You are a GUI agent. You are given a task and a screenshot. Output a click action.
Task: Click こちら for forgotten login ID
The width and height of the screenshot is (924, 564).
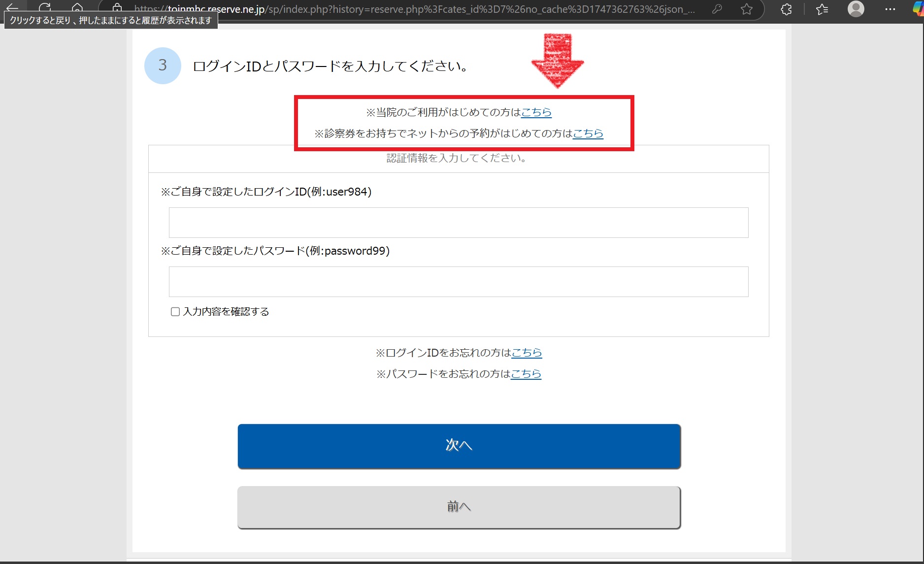[527, 353]
